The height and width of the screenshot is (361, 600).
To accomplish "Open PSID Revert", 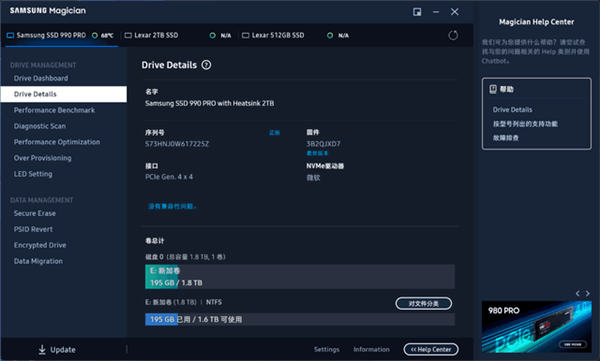I will click(33, 229).
